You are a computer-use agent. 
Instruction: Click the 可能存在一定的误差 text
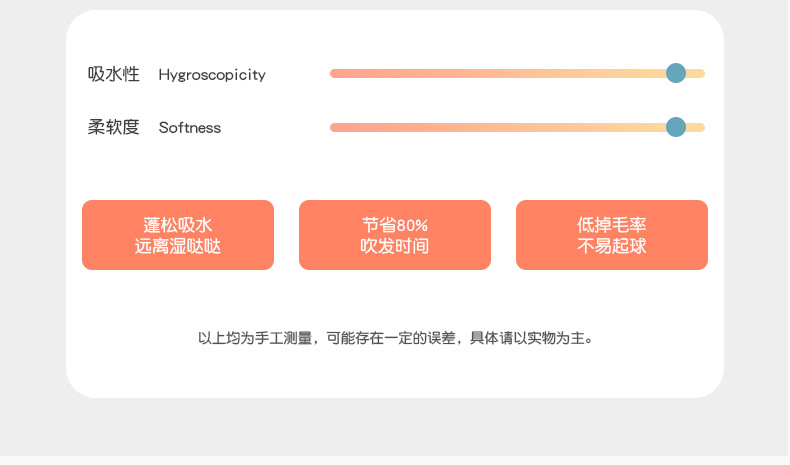pyautogui.click(x=391, y=338)
